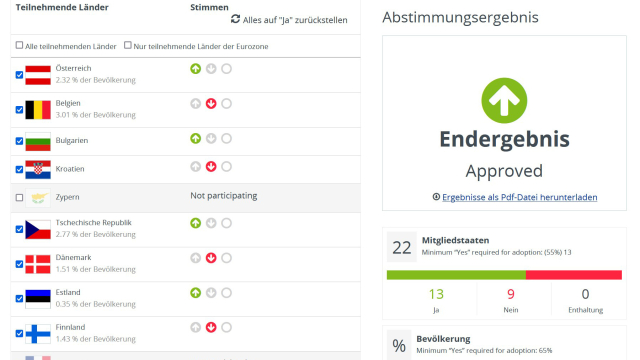Click the refresh icon to reset votes
Image resolution: width=640 pixels, height=360 pixels.
(236, 19)
